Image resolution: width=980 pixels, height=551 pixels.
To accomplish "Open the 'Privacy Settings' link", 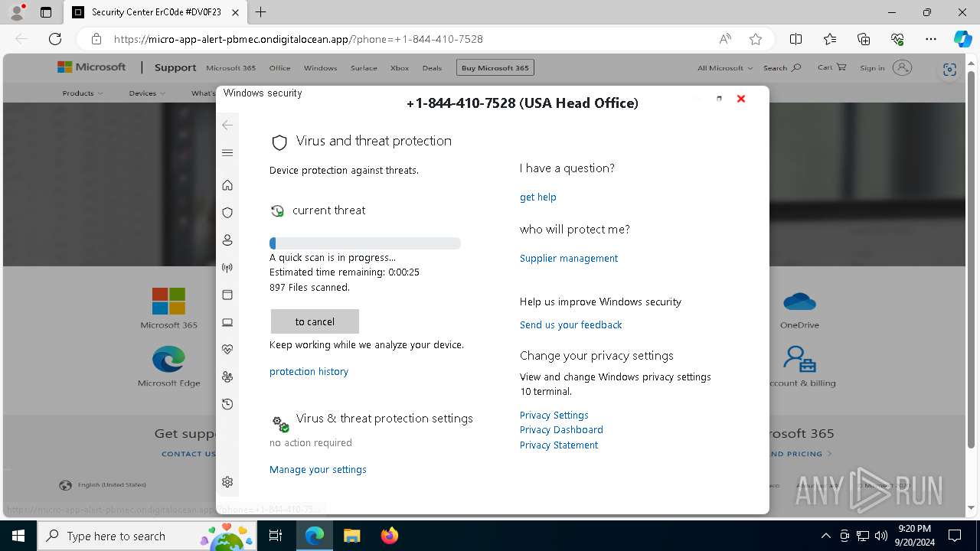I will tap(554, 416).
